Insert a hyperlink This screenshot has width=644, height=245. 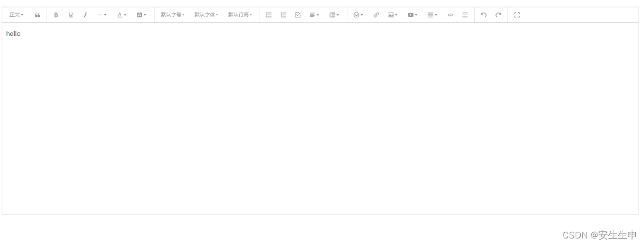(376, 15)
